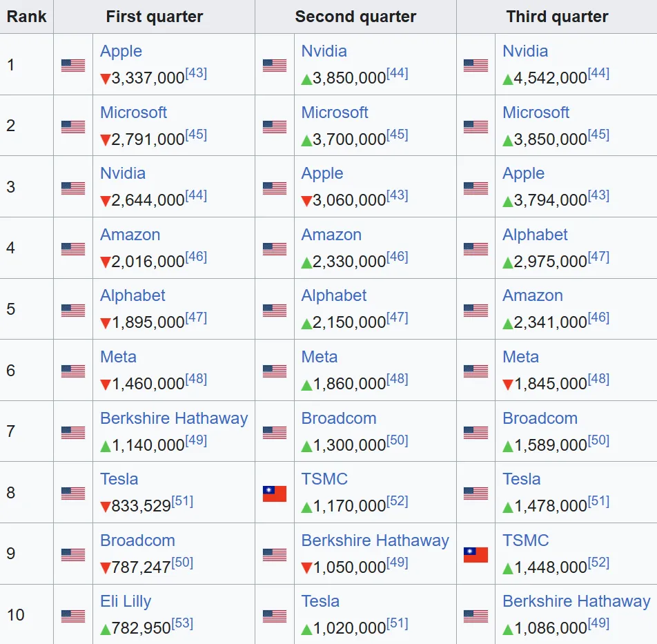Follow citation [51] after 833,529
Image resolution: width=657 pixels, height=644 pixels.
coord(182,501)
